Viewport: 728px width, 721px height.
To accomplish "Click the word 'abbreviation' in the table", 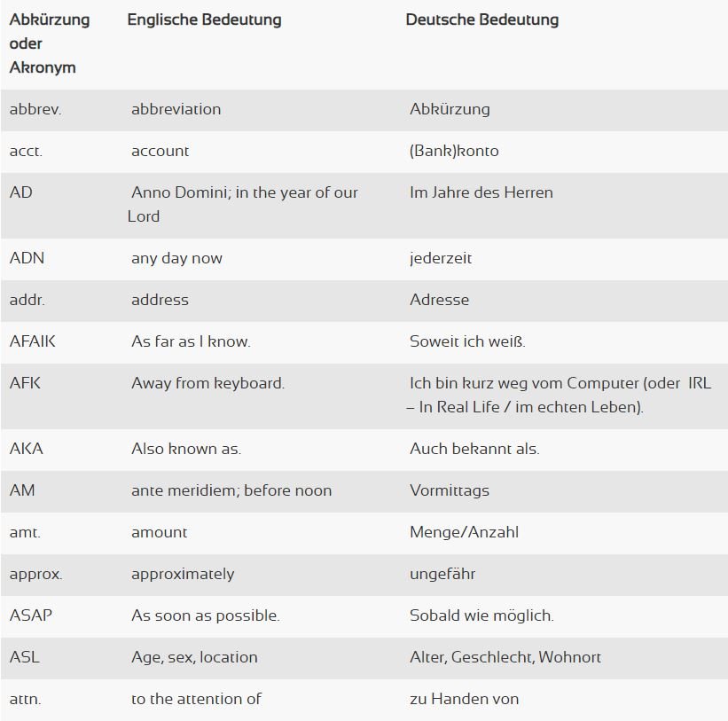I will 176,110.
